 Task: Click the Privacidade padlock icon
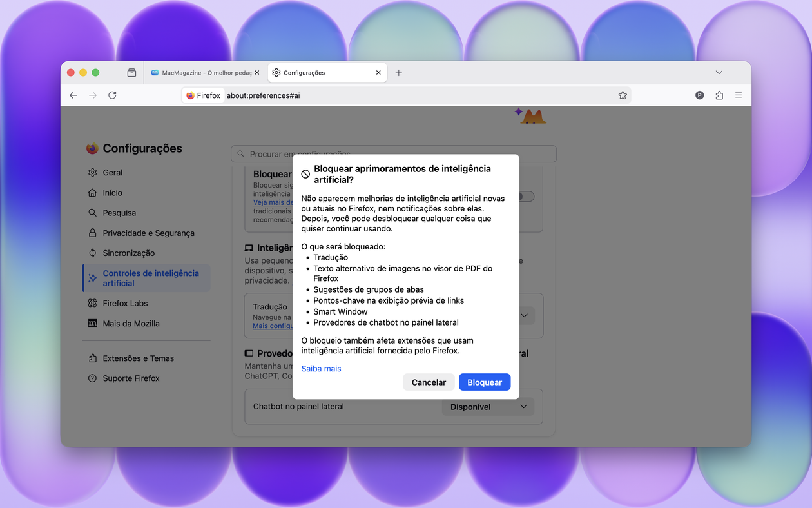tap(93, 233)
